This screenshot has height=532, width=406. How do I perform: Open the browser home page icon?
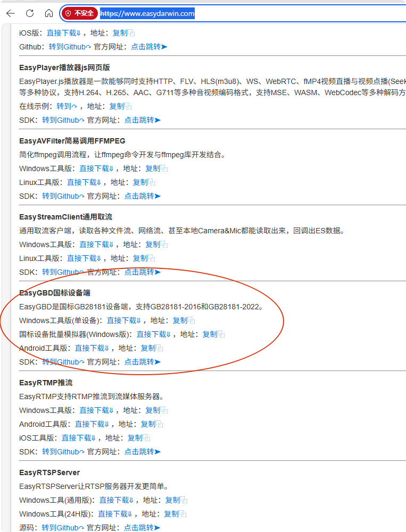tap(49, 13)
